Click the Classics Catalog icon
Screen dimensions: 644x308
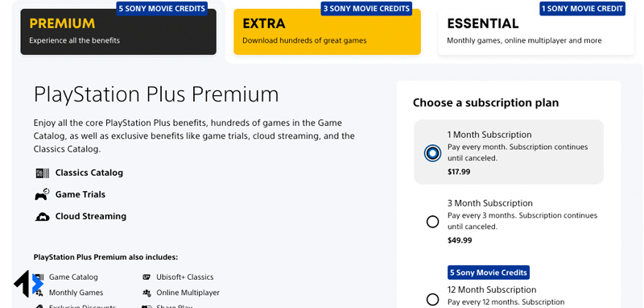43,173
